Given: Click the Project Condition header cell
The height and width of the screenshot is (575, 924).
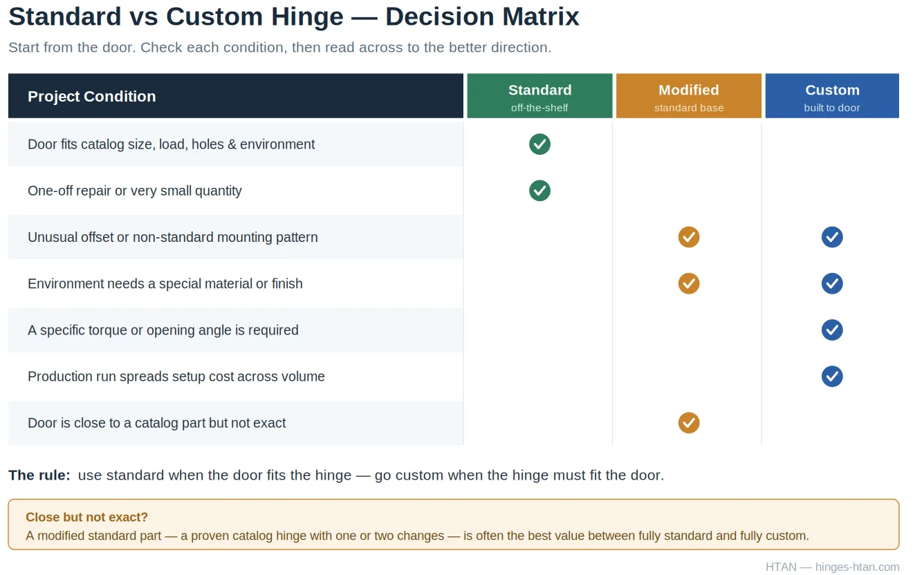Looking at the screenshot, I should tap(236, 96).
